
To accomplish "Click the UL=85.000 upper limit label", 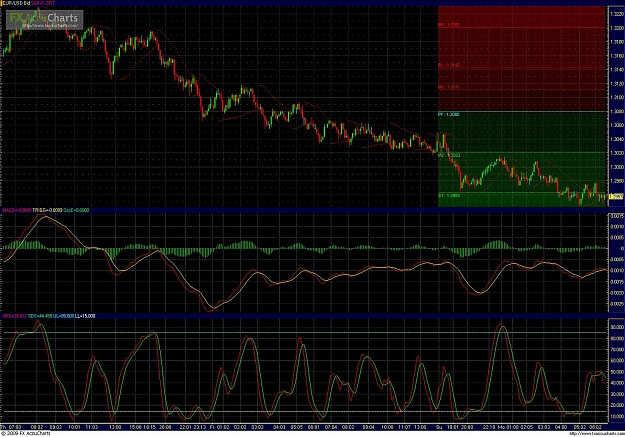I will coord(63,316).
